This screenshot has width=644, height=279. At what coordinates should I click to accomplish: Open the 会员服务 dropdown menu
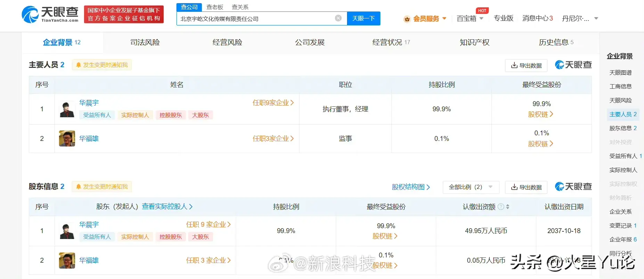429,19
